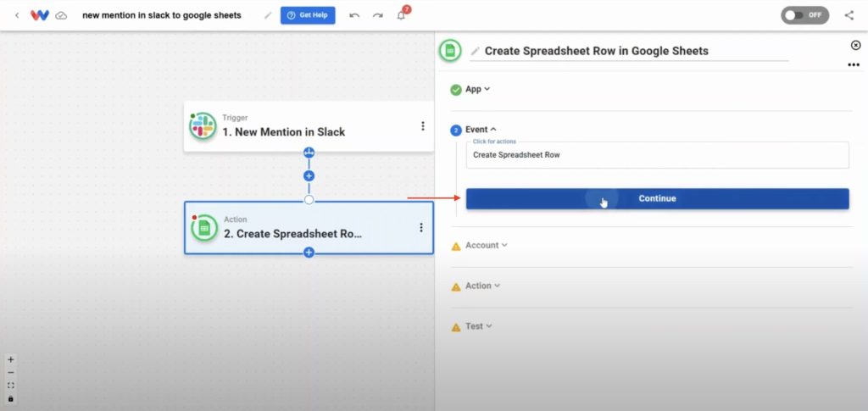Image resolution: width=868 pixels, height=411 pixels.
Task: Expand the Test section
Action: (x=479, y=326)
